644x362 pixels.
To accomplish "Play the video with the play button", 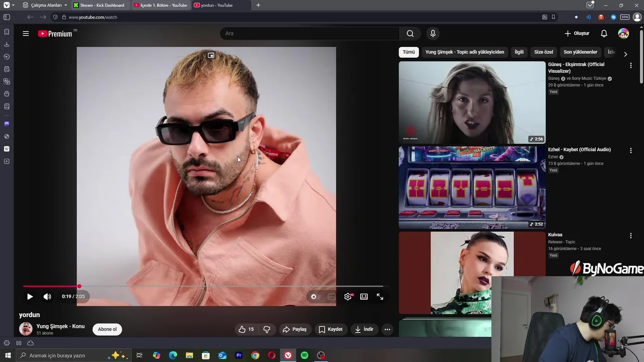I will (30, 297).
